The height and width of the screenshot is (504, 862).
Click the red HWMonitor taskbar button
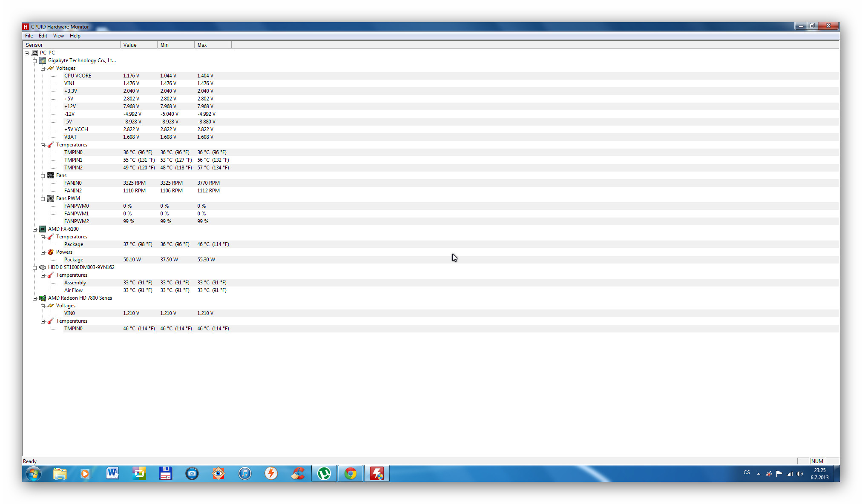[x=377, y=473]
